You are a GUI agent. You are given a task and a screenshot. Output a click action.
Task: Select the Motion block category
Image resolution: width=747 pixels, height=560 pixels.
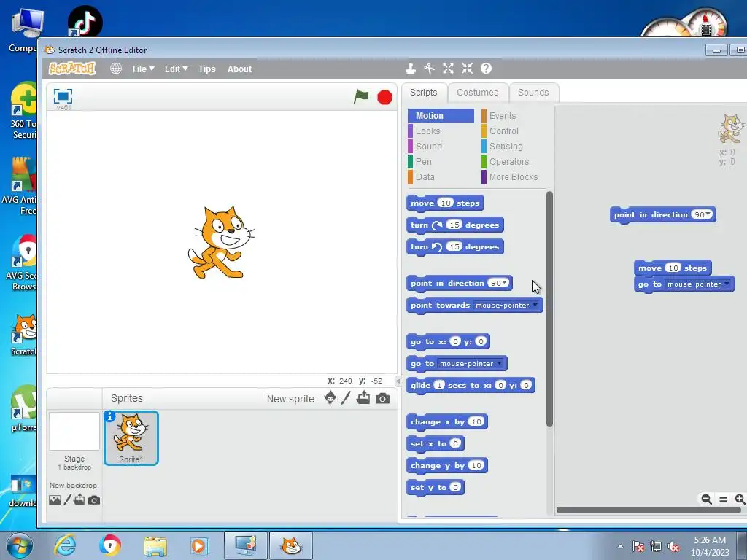441,116
